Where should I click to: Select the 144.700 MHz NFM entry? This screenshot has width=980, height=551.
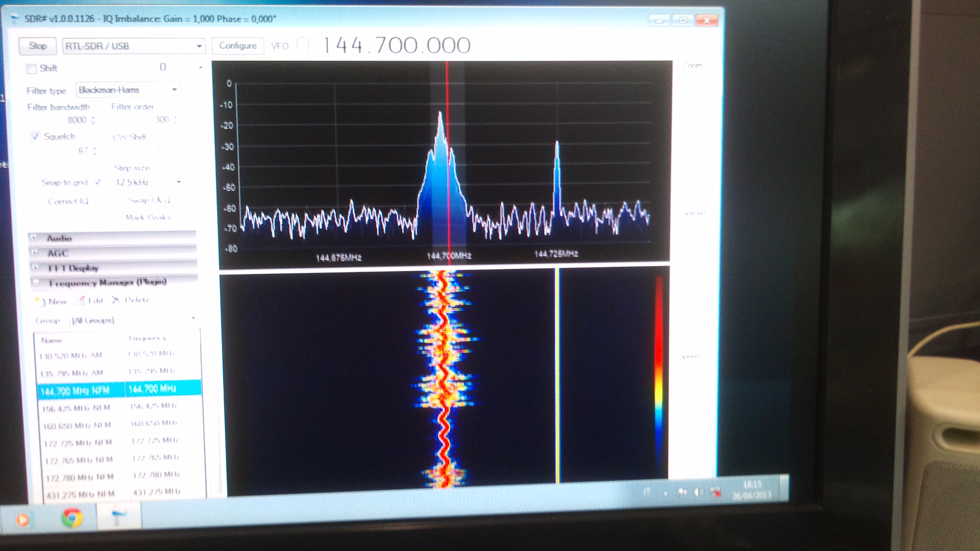[119, 389]
